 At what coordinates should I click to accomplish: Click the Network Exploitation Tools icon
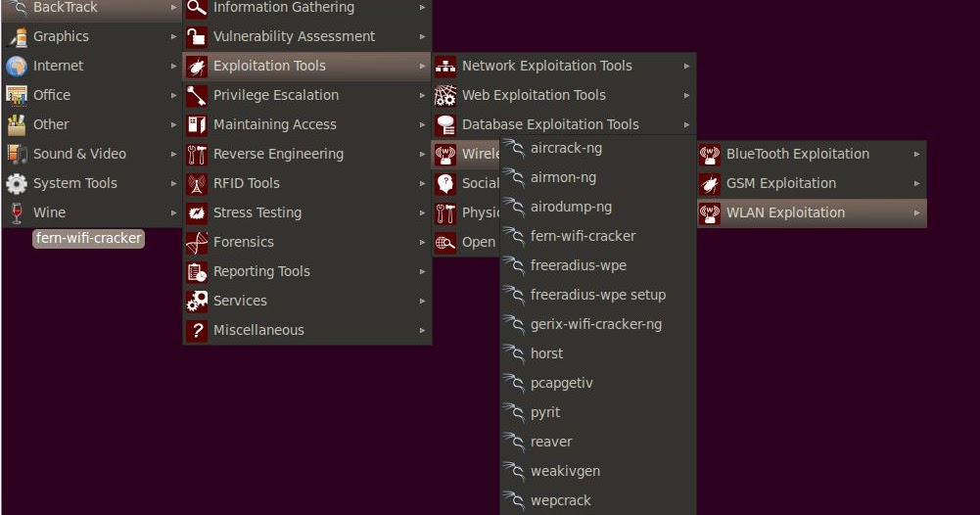pos(445,66)
